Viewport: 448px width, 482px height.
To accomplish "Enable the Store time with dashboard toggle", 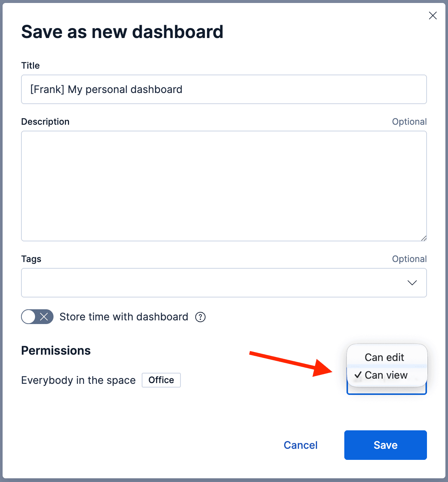I will (37, 317).
